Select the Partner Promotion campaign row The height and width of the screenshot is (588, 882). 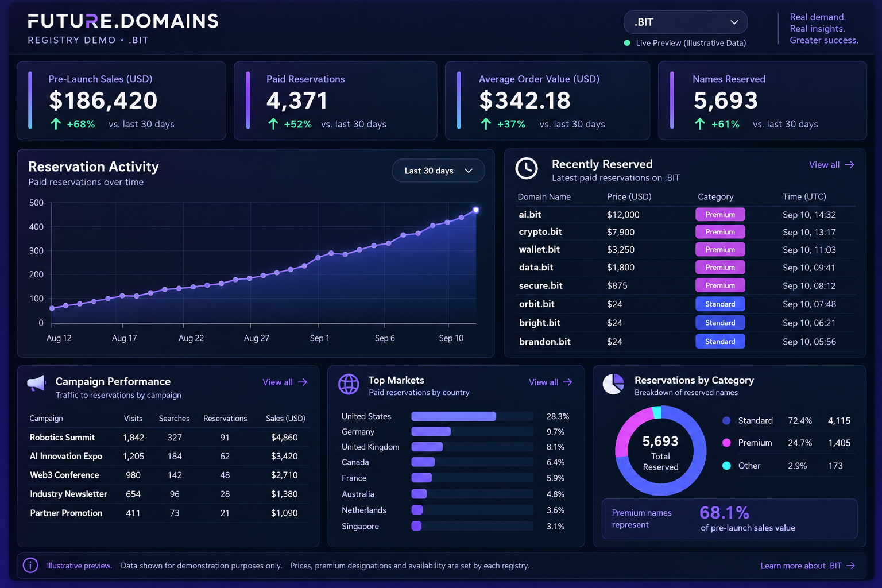point(168,513)
